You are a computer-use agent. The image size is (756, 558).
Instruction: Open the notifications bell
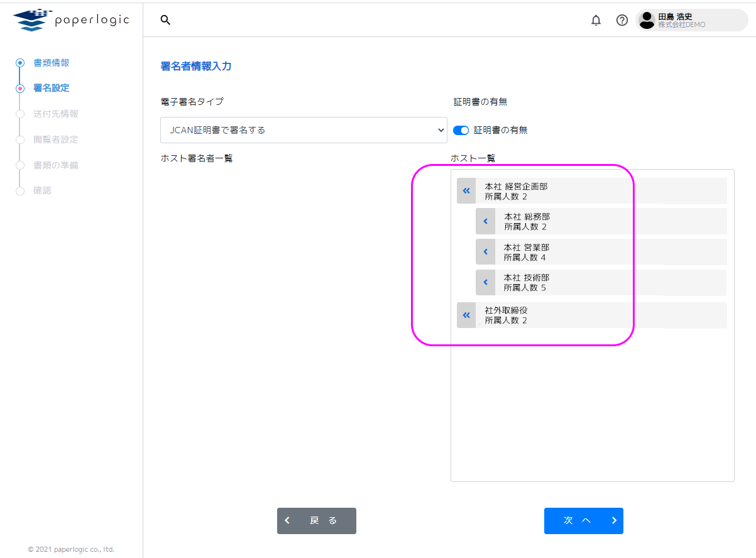point(596,21)
